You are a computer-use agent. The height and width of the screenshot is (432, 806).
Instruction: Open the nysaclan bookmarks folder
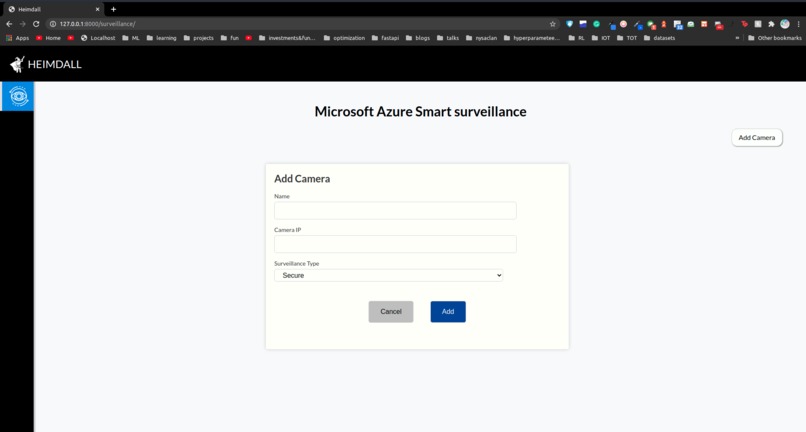481,38
